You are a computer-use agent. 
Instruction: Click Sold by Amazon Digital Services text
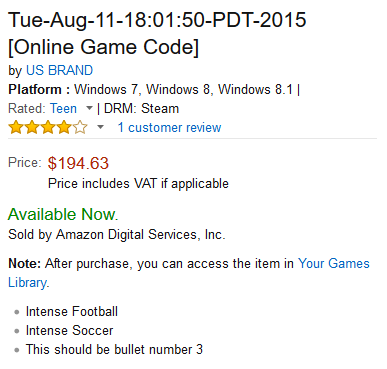[x=117, y=235]
